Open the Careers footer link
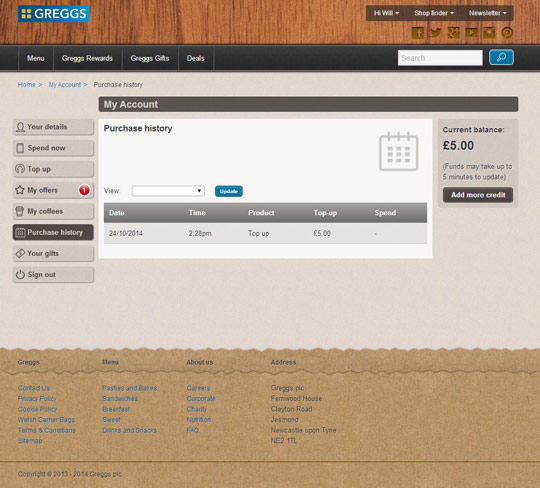Screen dimensions: 540x488 198,388
